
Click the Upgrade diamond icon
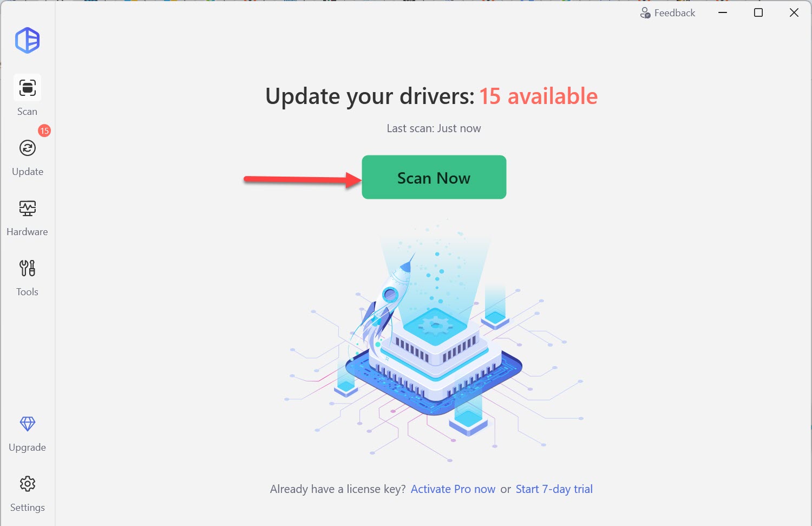(28, 424)
